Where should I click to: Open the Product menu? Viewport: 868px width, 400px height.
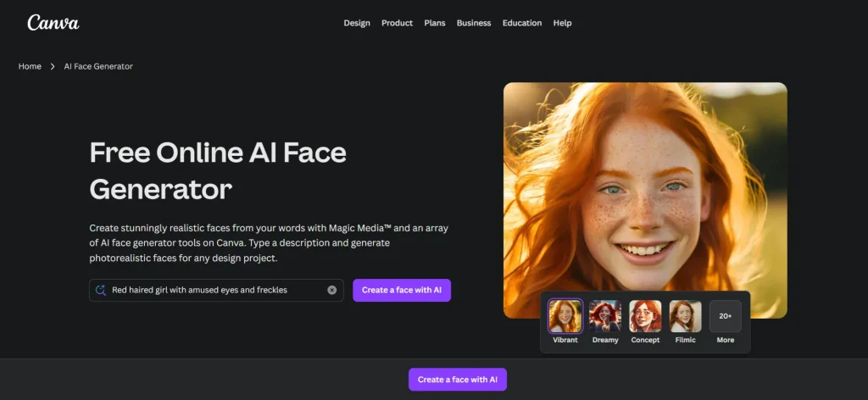397,23
